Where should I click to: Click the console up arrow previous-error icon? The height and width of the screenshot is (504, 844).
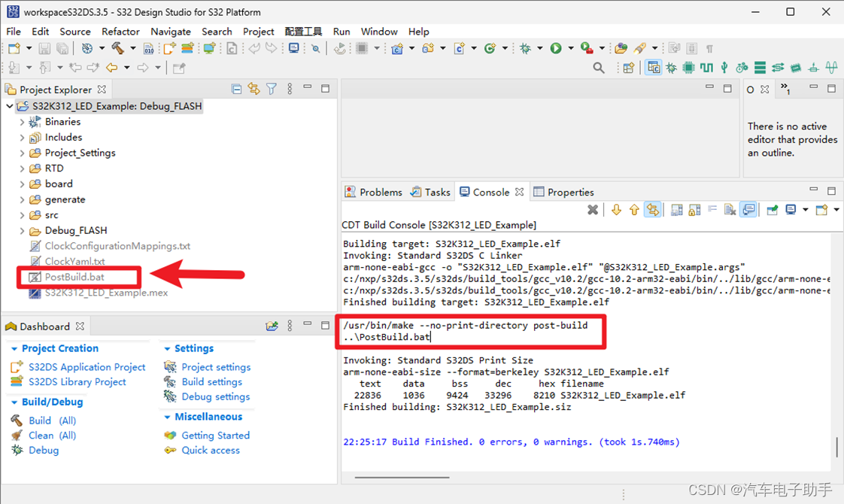click(x=634, y=210)
